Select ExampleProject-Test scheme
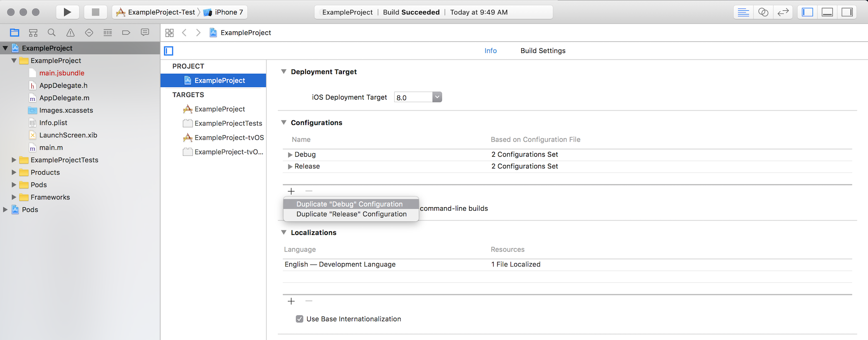This screenshot has height=340, width=868. [x=156, y=12]
